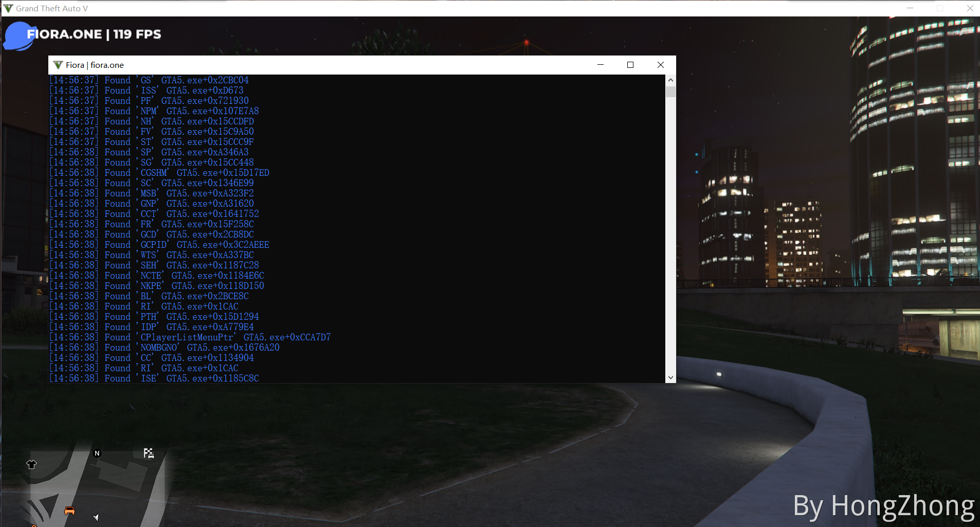Screen dimensions: 980x527
Task: Click log line 'WTS' GTA5.exe+0xA337BC
Action: [152, 255]
